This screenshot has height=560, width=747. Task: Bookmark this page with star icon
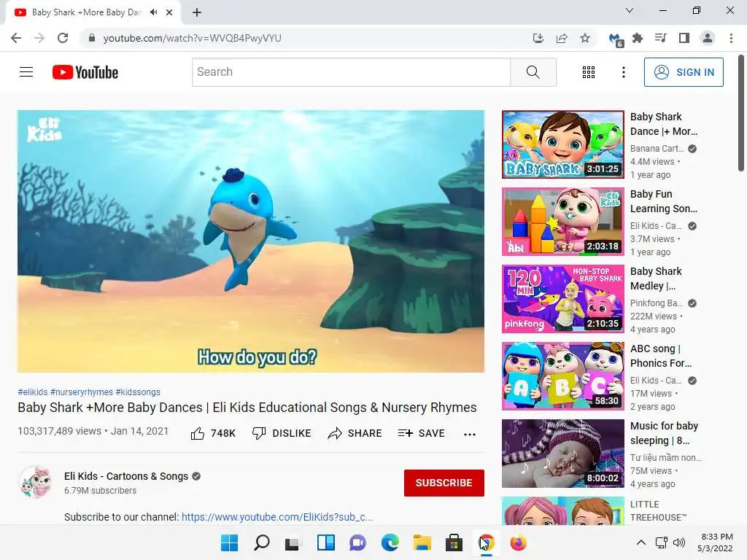coord(585,38)
